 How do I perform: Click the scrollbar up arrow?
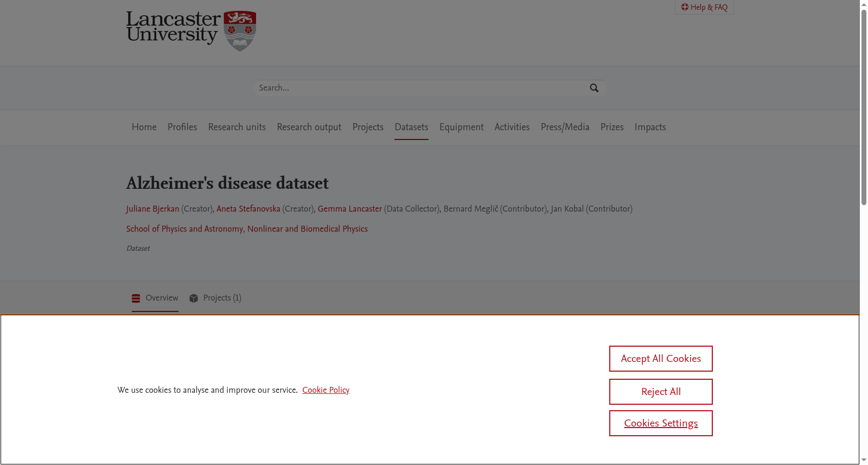click(864, 4)
